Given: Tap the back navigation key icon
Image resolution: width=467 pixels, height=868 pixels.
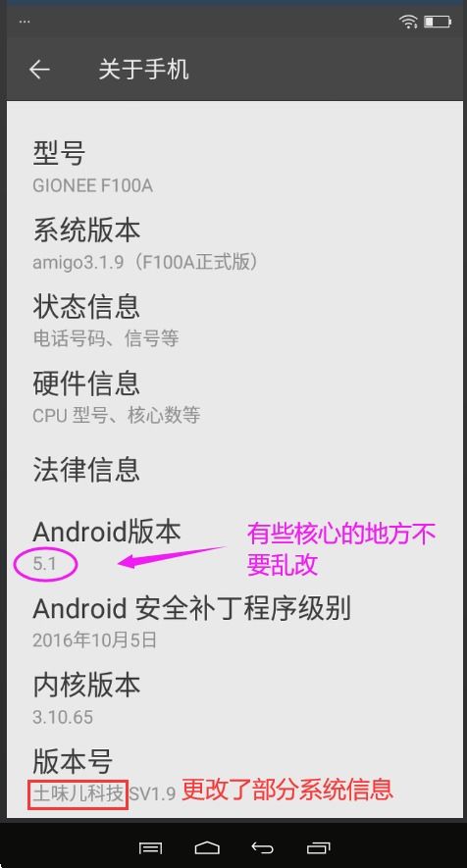Looking at the screenshot, I should (262, 847).
